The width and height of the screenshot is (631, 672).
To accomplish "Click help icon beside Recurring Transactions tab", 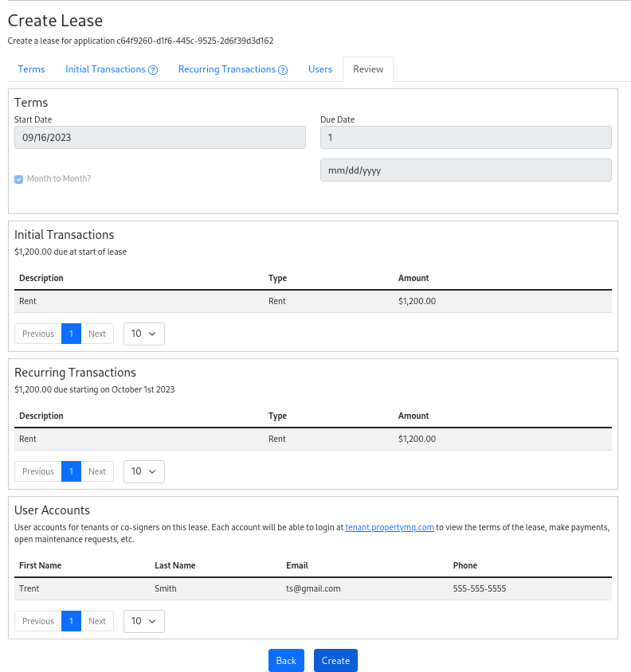I will 283,70.
